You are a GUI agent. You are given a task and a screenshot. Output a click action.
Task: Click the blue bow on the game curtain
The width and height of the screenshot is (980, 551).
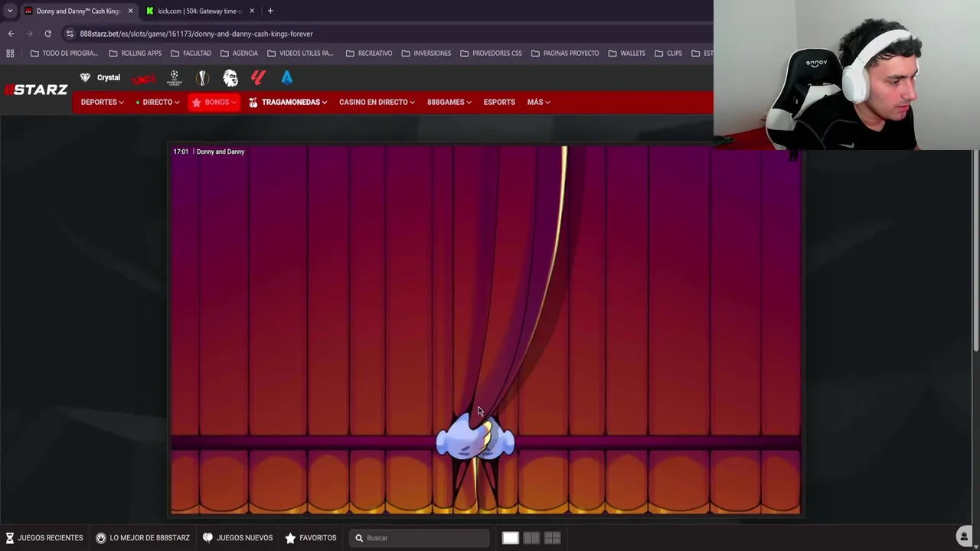(x=475, y=439)
